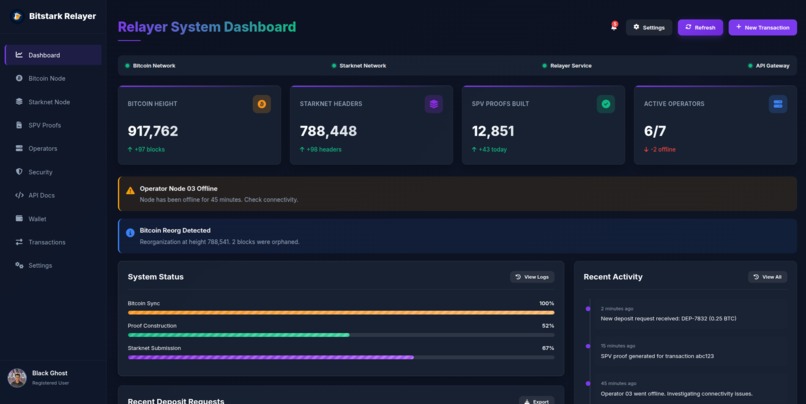Click the Bitstark Relayer logo icon

click(x=17, y=16)
